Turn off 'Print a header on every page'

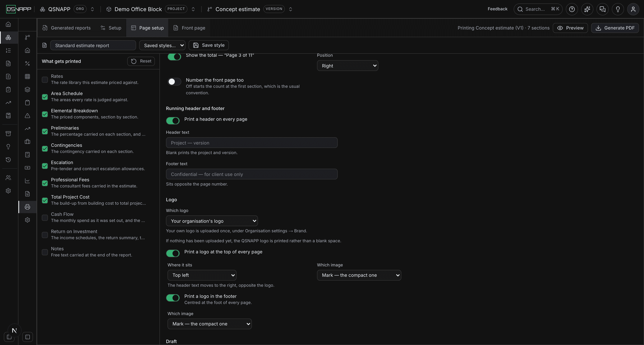pos(173,121)
